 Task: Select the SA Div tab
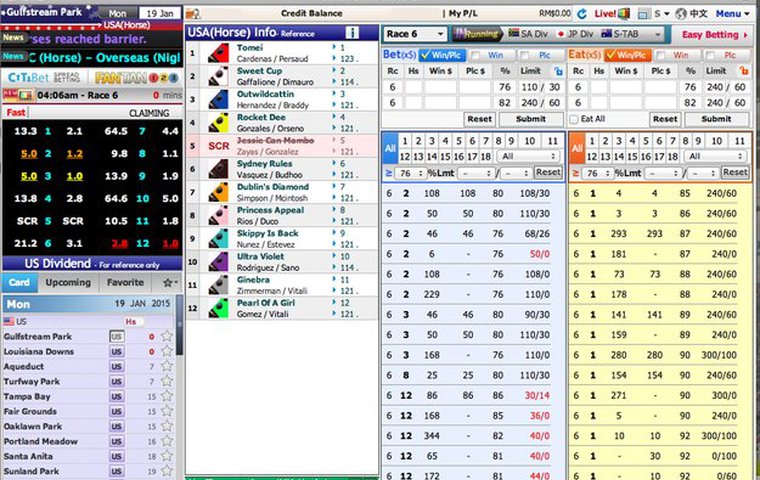pyautogui.click(x=528, y=34)
